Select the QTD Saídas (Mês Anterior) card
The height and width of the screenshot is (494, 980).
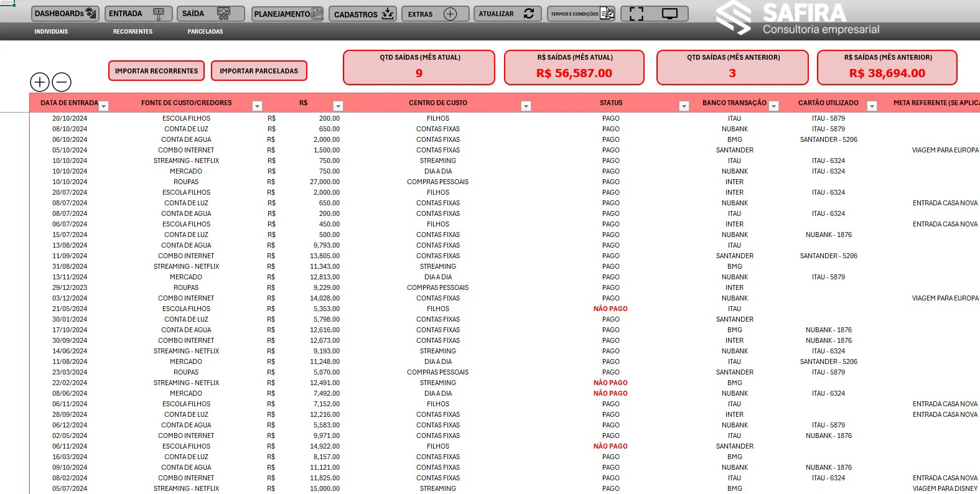point(732,67)
